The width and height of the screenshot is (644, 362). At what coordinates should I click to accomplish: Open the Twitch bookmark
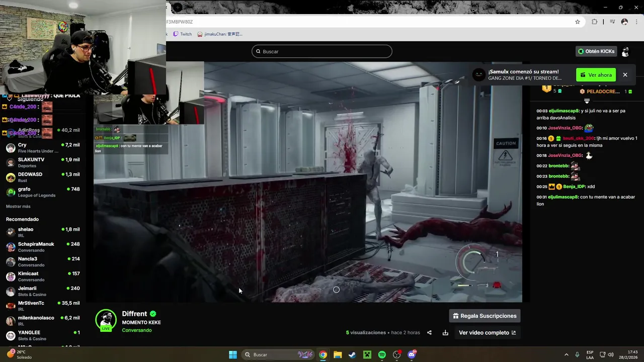(x=182, y=34)
